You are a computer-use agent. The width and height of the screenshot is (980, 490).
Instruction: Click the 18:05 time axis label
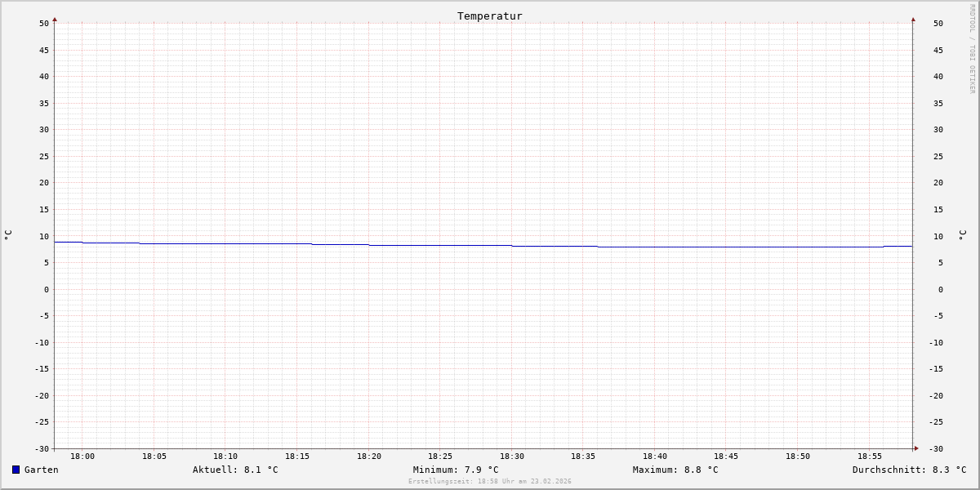[x=154, y=456]
